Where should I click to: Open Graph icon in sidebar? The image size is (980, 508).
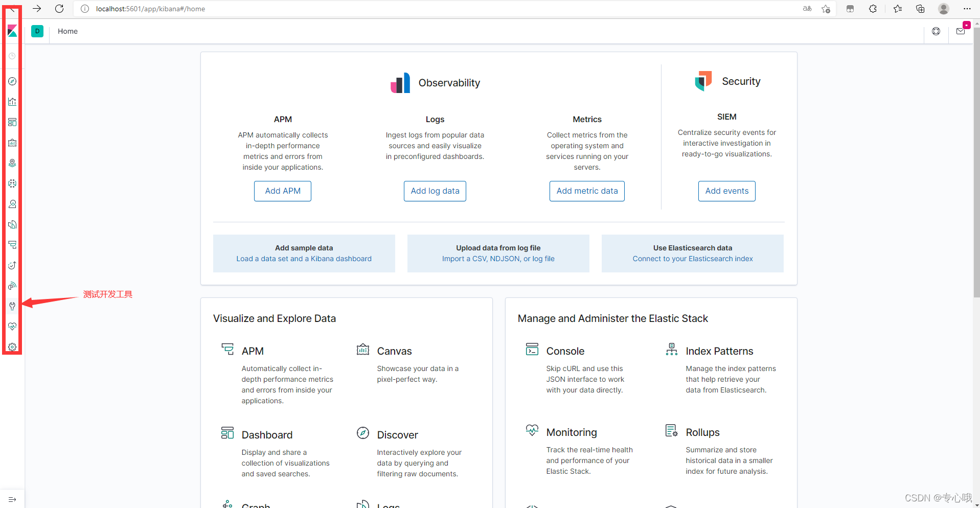[12, 204]
